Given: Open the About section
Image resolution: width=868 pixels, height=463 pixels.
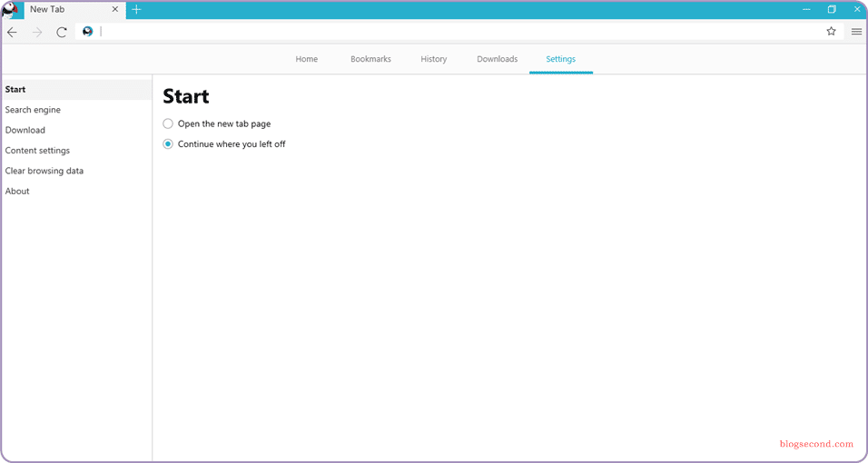Looking at the screenshot, I should click(x=77, y=191).
